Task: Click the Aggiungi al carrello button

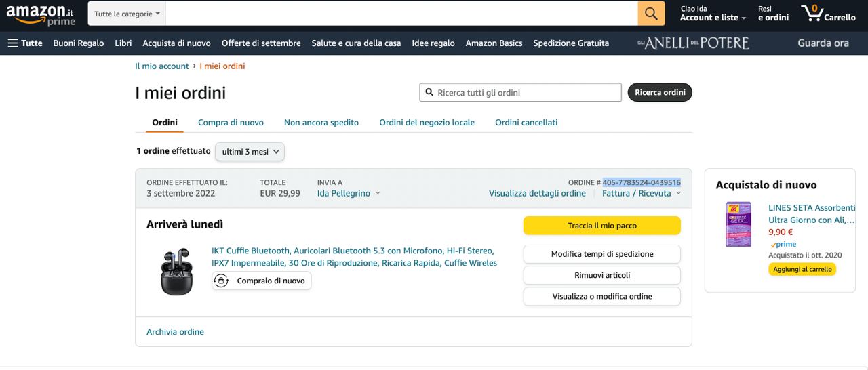Action: [x=802, y=269]
